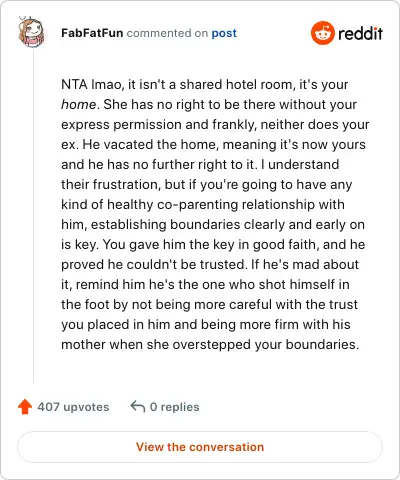Select the "0 replies" label
Screen dimensions: 400x480
point(174,407)
